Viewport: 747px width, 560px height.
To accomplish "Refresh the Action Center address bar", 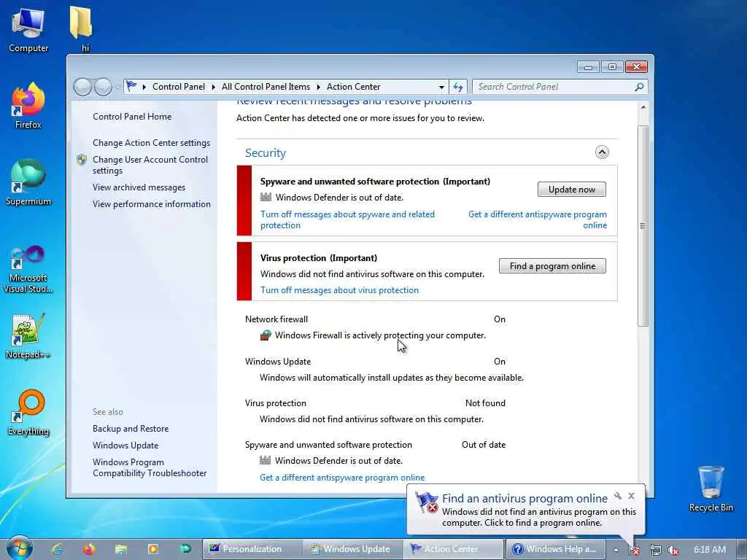I will click(458, 87).
